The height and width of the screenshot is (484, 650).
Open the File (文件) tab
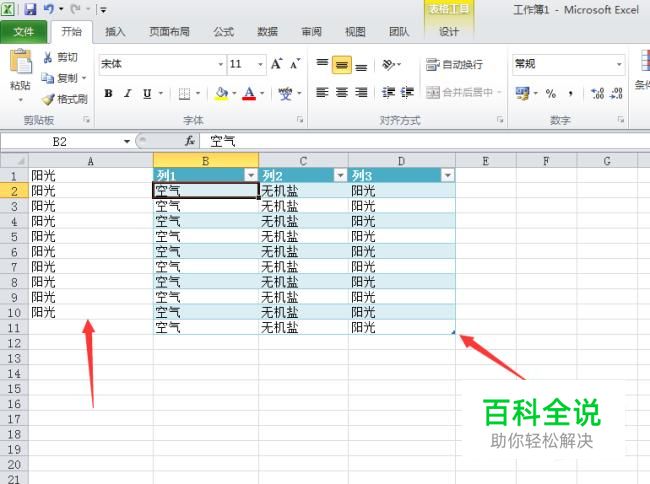click(x=23, y=32)
